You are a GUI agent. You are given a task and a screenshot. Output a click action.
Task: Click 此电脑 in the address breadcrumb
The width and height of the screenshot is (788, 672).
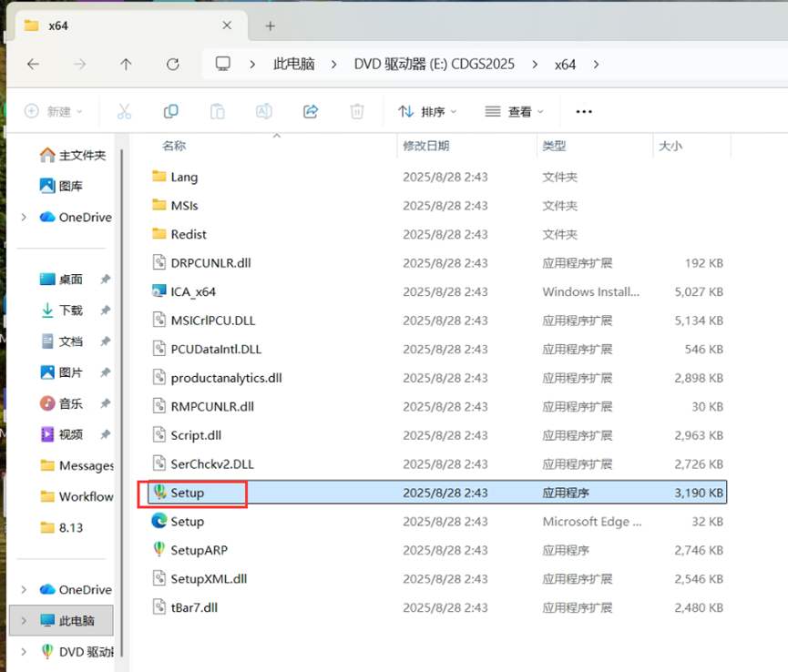click(293, 65)
